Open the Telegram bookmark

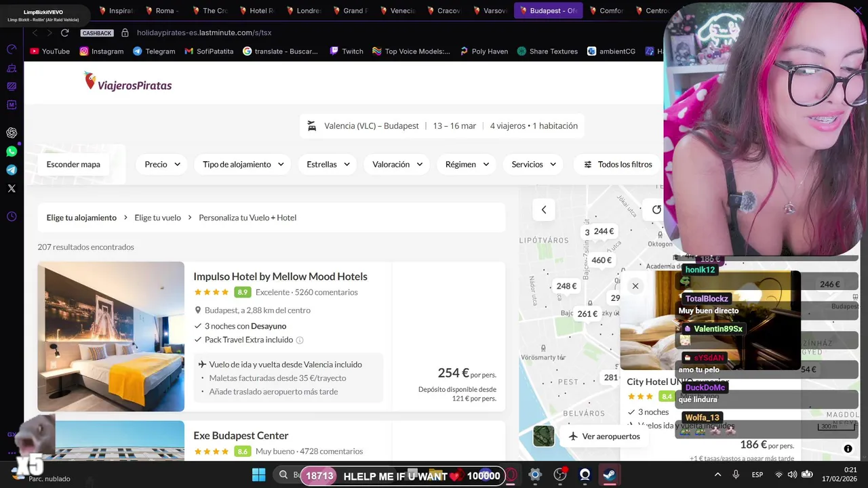pos(154,51)
